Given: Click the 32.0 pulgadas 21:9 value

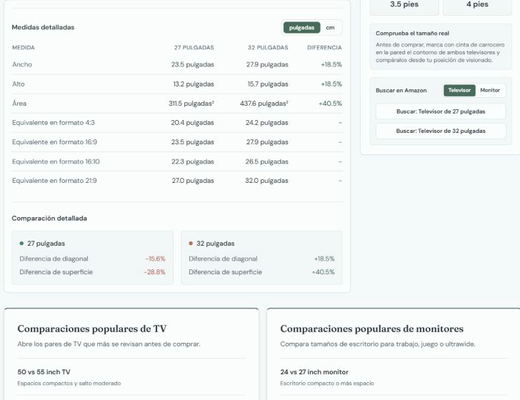Looking at the screenshot, I should click(267, 181).
